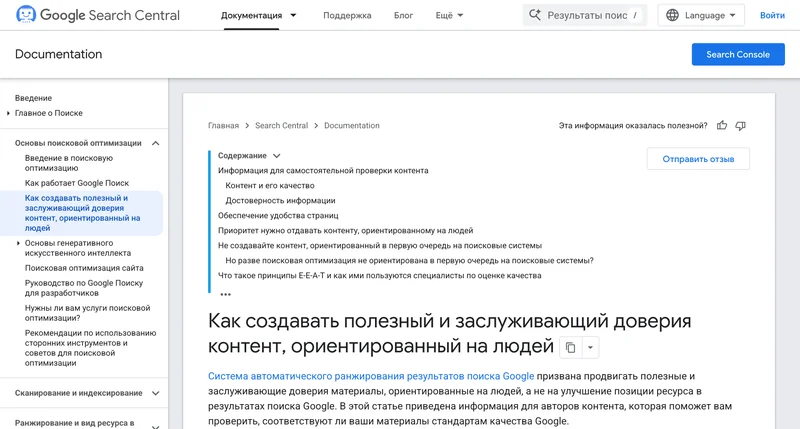800x429 pixels.
Task: Expand Сканирование и индексирование section
Action: 156,393
